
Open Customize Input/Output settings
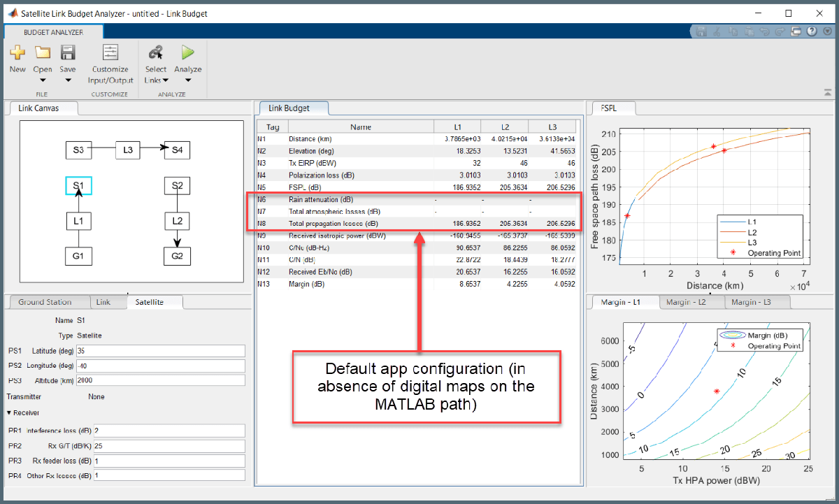click(110, 64)
